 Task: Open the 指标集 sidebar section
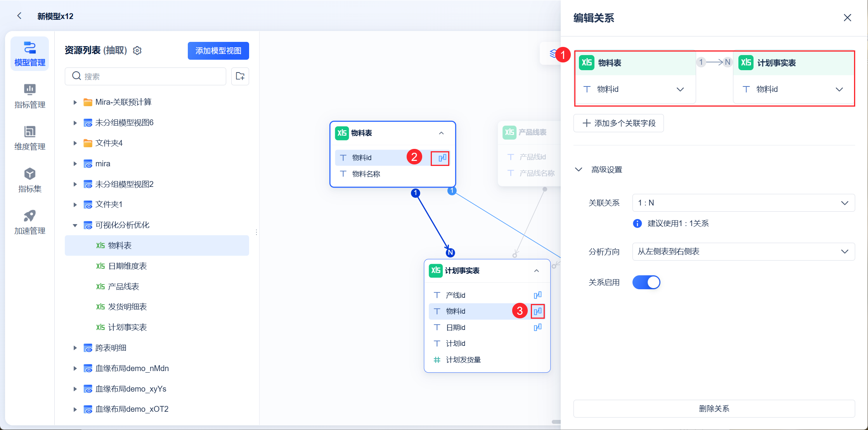[29, 180]
